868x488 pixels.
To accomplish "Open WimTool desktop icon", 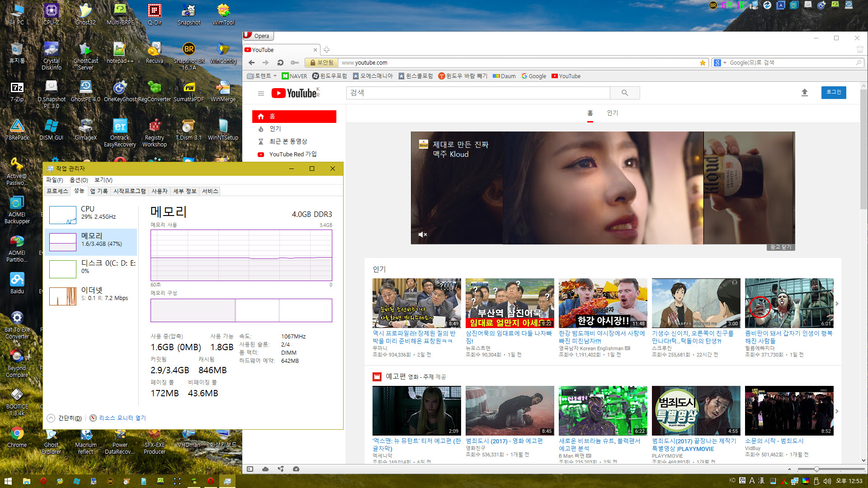I will (223, 14).
